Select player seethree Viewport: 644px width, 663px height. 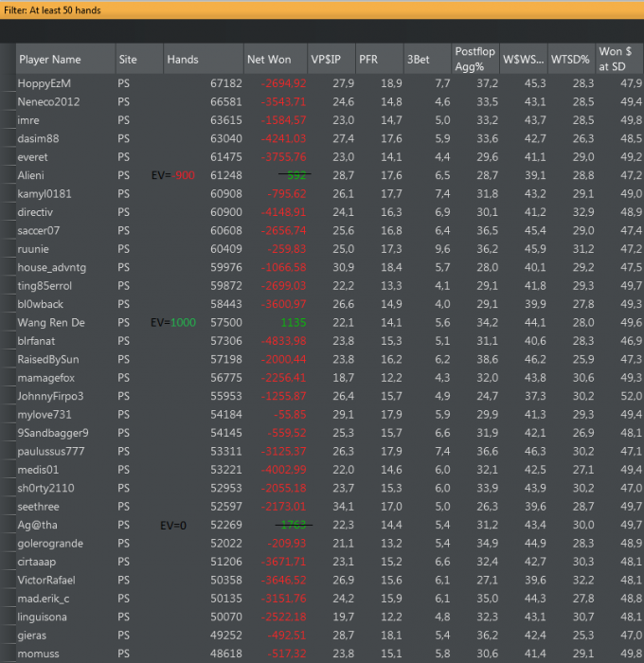pyautogui.click(x=38, y=507)
